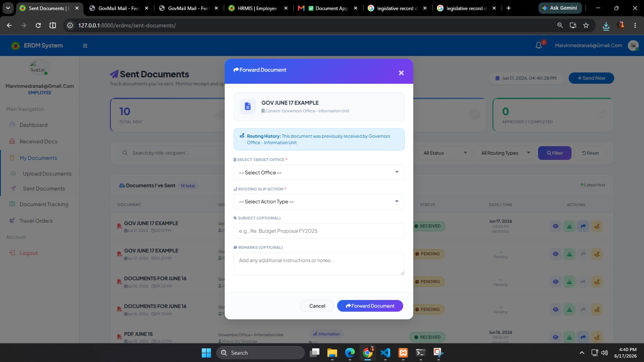644x362 pixels.
Task: View the received GOV JUNE 17 EXAMPLE document
Action: (x=555, y=226)
